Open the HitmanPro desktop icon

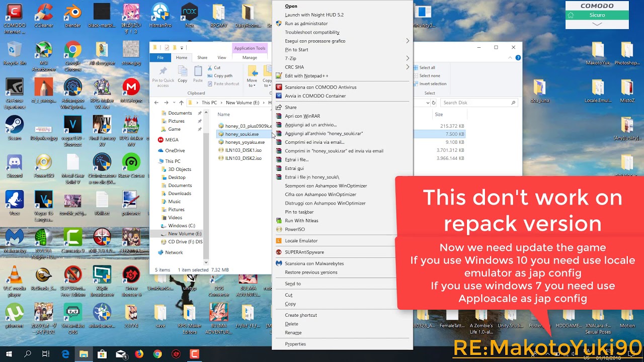(x=160, y=15)
